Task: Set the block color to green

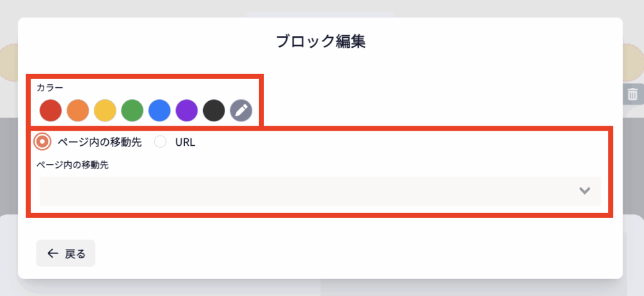Action: [132, 111]
